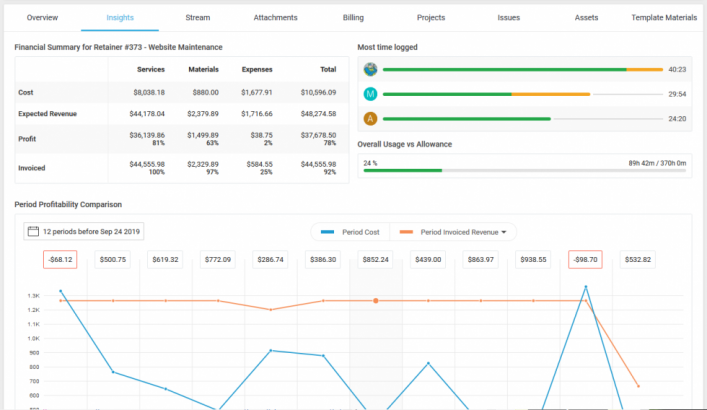The width and height of the screenshot is (707, 410).
Task: Click the blue Period Cost color swatch
Action: click(327, 232)
